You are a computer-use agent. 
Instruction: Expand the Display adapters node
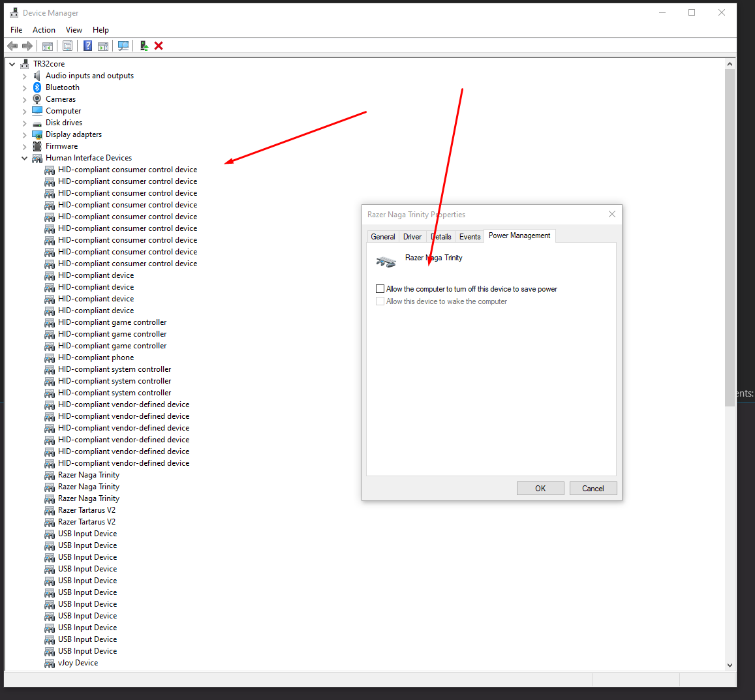pos(25,134)
